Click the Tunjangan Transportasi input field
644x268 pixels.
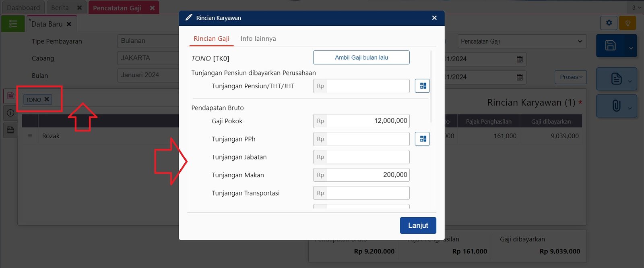click(367, 193)
